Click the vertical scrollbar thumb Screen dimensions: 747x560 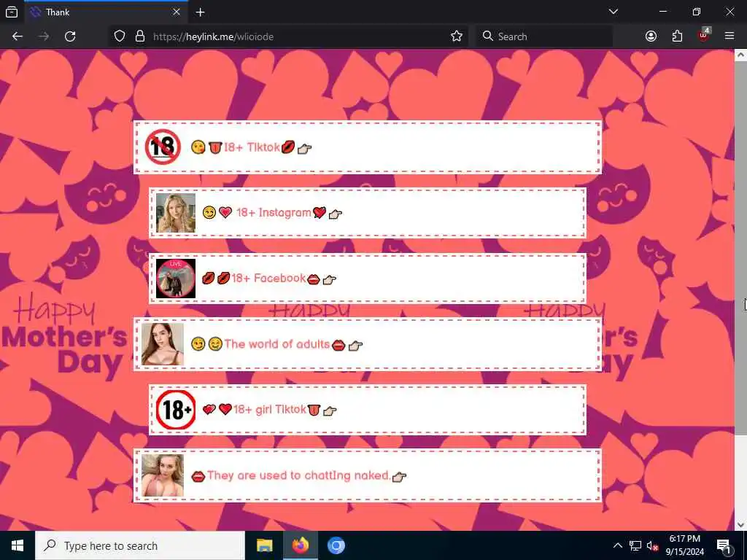point(741,248)
